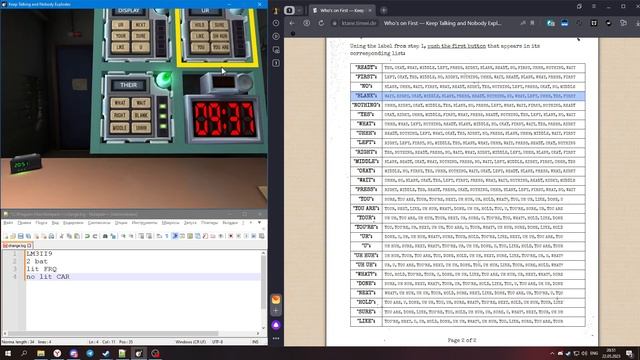The width and height of the screenshot is (640, 360).
Task: Click the Copy icon in Notepad++ toolbar
Action: (69, 236)
